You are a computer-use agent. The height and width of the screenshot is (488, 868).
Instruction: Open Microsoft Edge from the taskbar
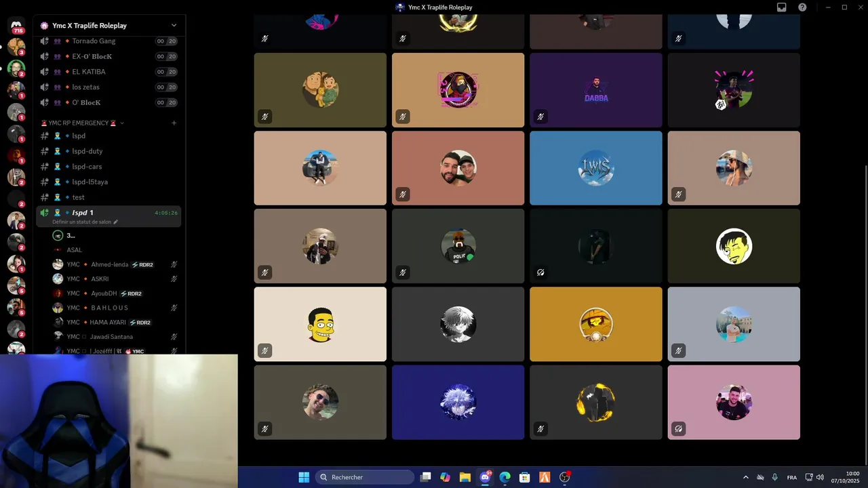click(505, 477)
